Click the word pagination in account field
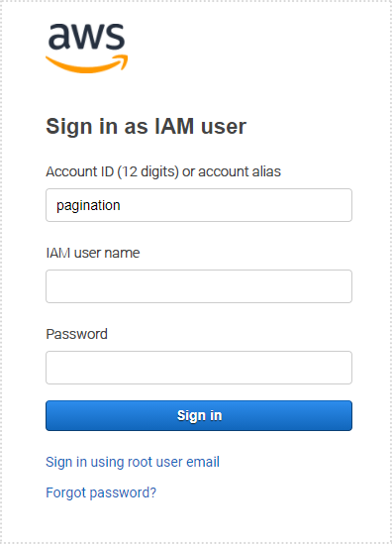Screen dimensions: 392x545 pos(88,206)
